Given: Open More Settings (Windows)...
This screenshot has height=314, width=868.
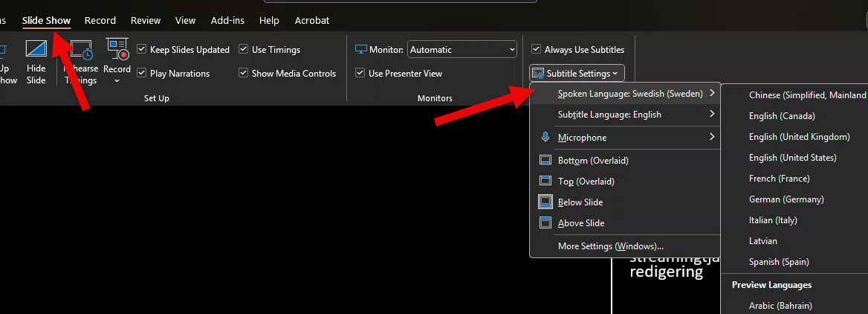Looking at the screenshot, I should [x=610, y=246].
